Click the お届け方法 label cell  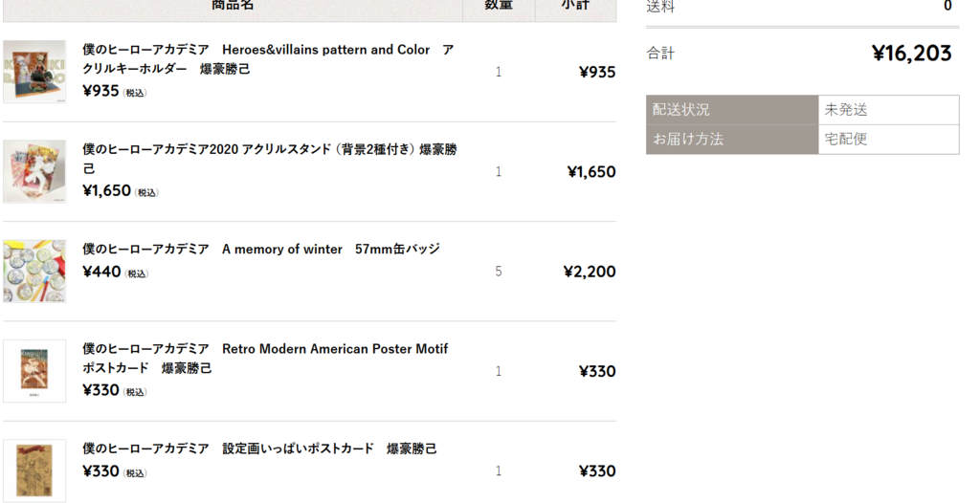coord(732,140)
